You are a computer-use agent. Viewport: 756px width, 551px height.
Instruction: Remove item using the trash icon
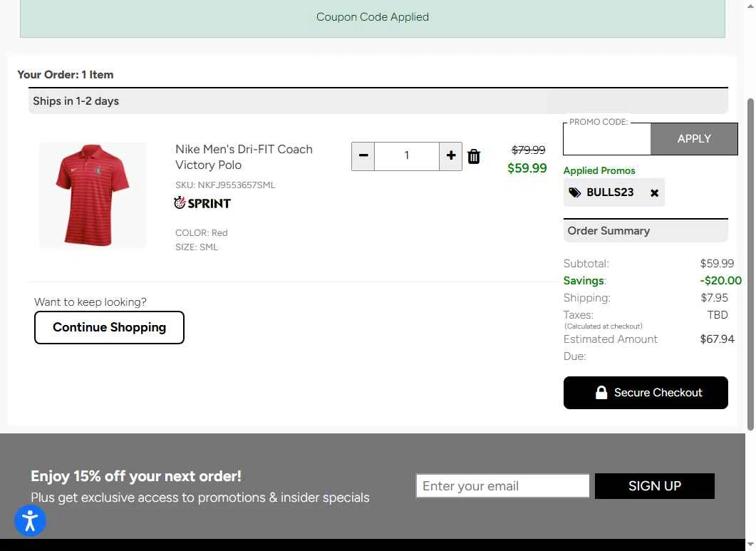[474, 156]
